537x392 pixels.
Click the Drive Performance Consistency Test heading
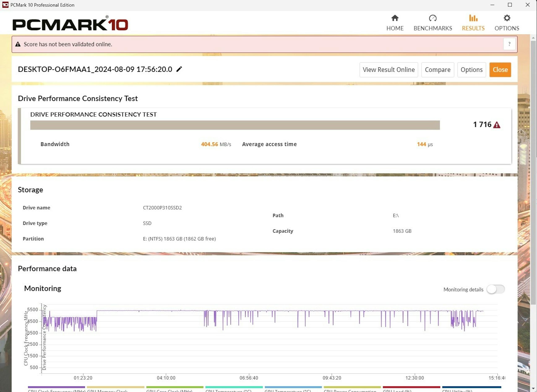click(x=78, y=98)
